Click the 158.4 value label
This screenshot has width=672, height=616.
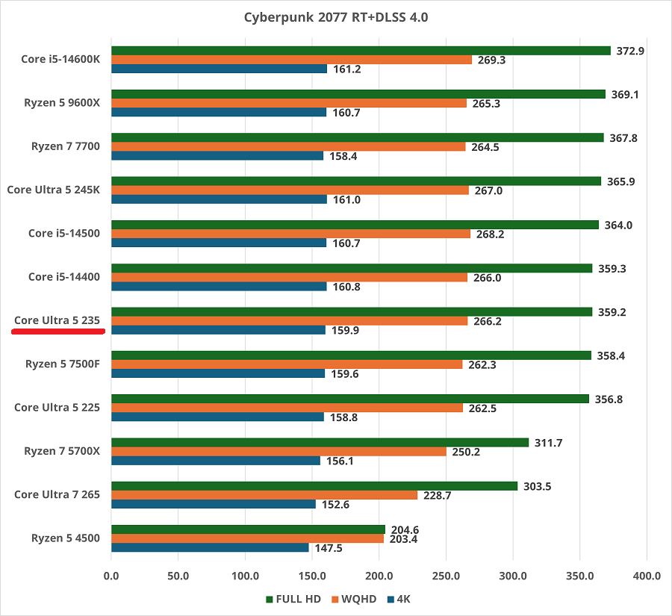pyautogui.click(x=343, y=157)
